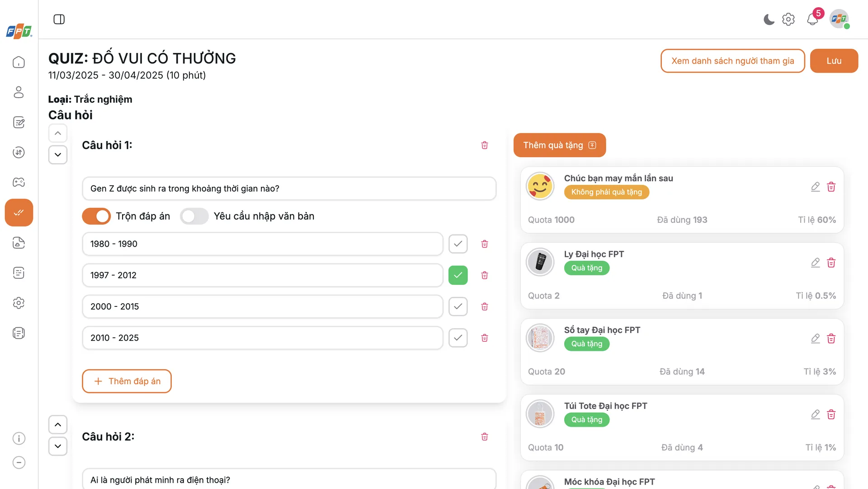Move Câu hỏi 2 up with chevron
Viewport: 868px width, 489px height.
pos(58,424)
